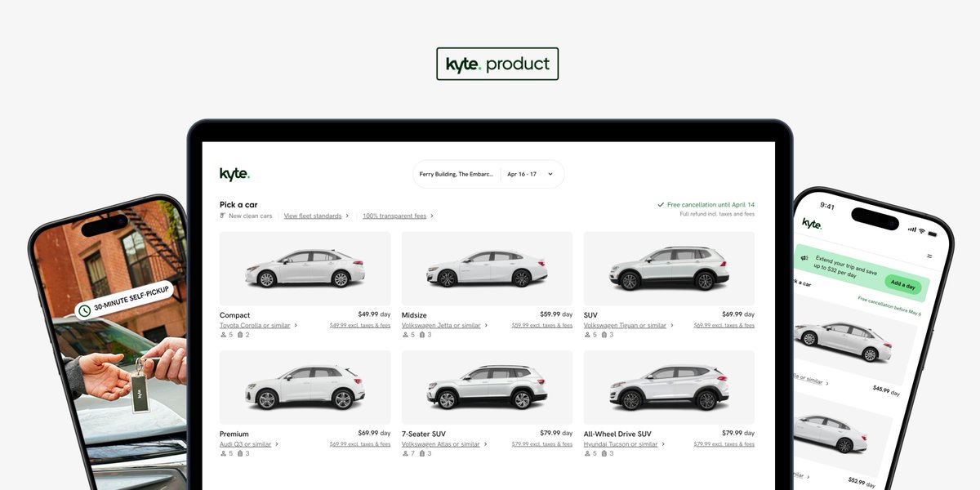Open Volkswagen Tiguan or similar details
The height and width of the screenshot is (490, 980).
pyautogui.click(x=625, y=325)
